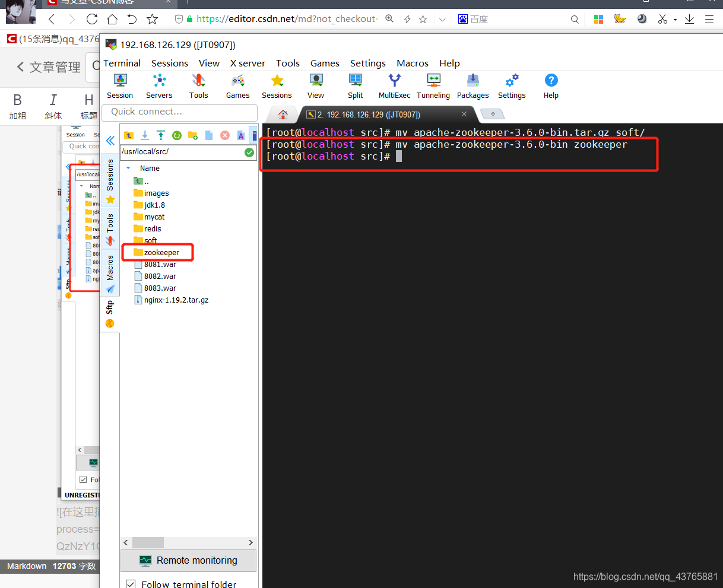Select the jdk1.8 folder

150,205
